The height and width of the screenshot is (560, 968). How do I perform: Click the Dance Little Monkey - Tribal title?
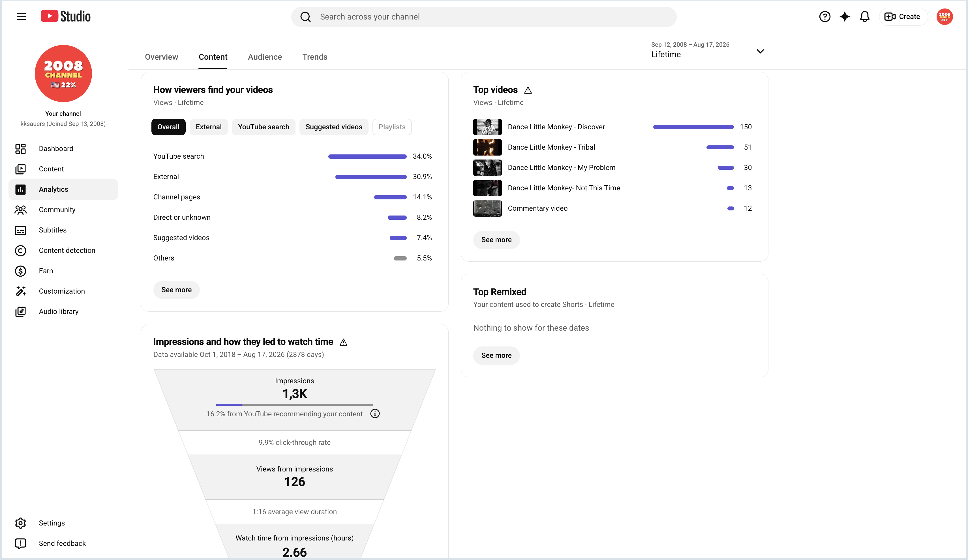[x=551, y=147]
